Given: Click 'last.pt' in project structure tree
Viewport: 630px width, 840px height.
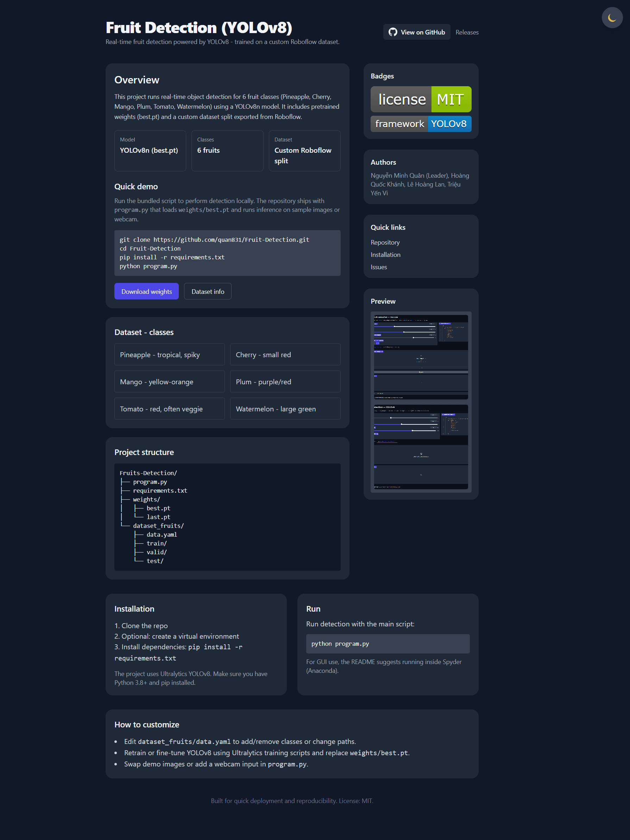Looking at the screenshot, I should [x=158, y=517].
